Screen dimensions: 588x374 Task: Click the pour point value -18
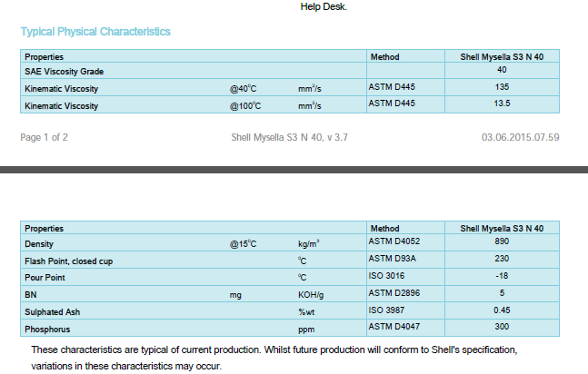[x=502, y=276]
